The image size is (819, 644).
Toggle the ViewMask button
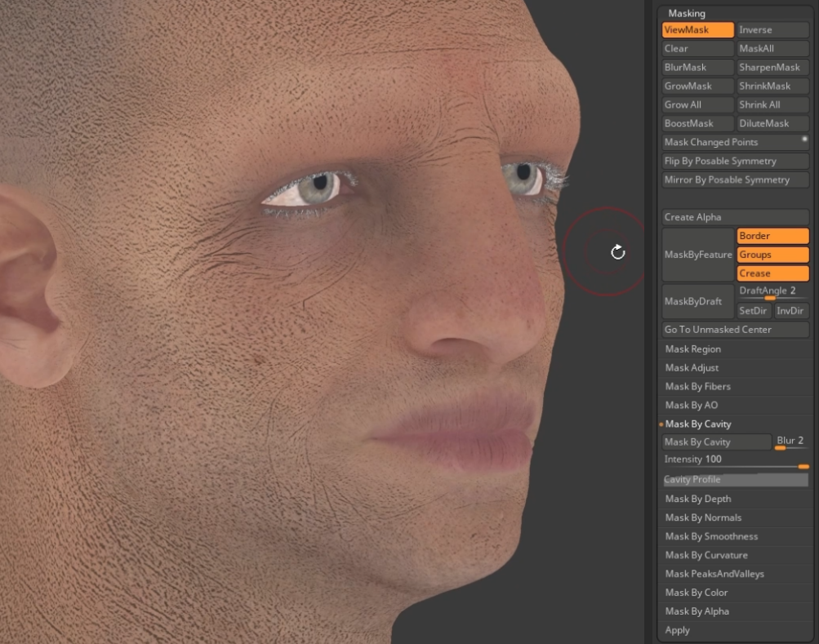tap(697, 29)
